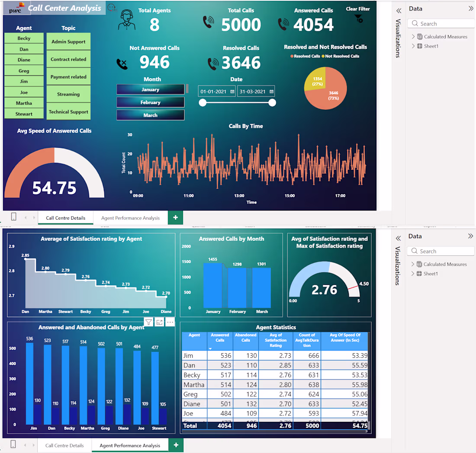
Task: Click the mobile layout icon on the Call Center Analysis page view
Action: 14,217
